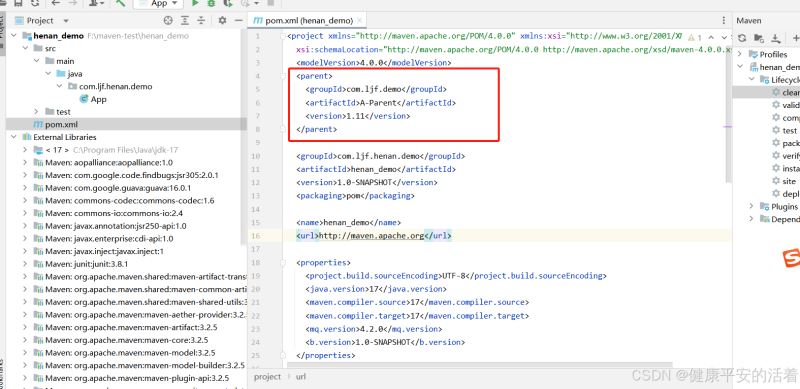This screenshot has height=389, width=800.
Task: Select the clean lifecycle goal in Maven
Action: [786, 92]
